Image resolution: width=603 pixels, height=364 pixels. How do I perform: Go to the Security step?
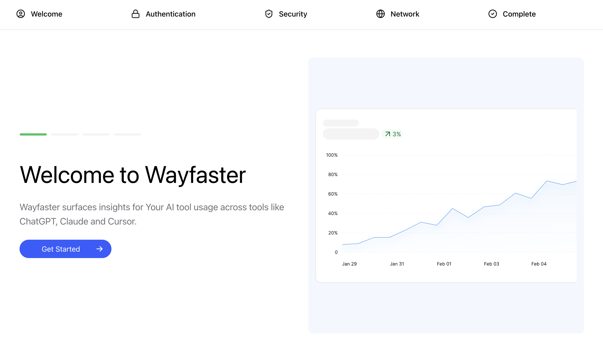point(293,14)
